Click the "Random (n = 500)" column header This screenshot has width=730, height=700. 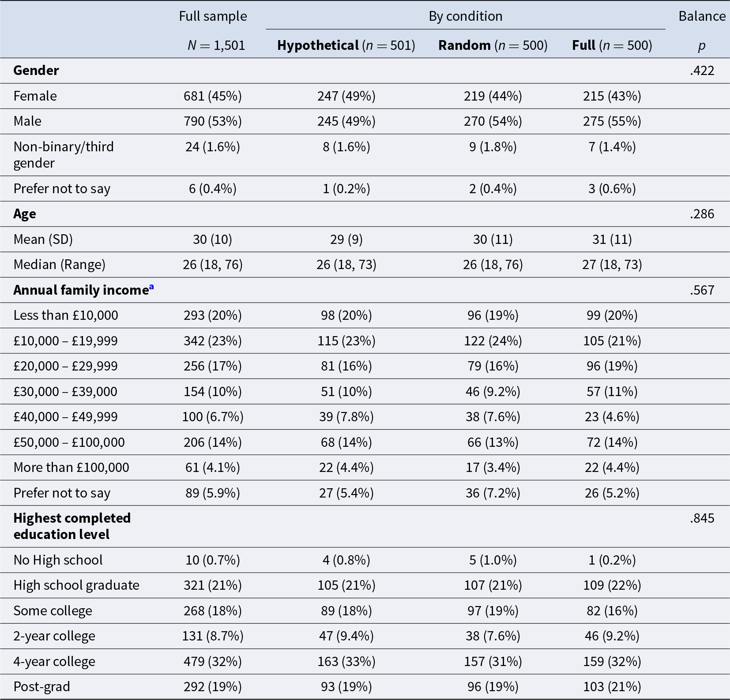click(493, 45)
